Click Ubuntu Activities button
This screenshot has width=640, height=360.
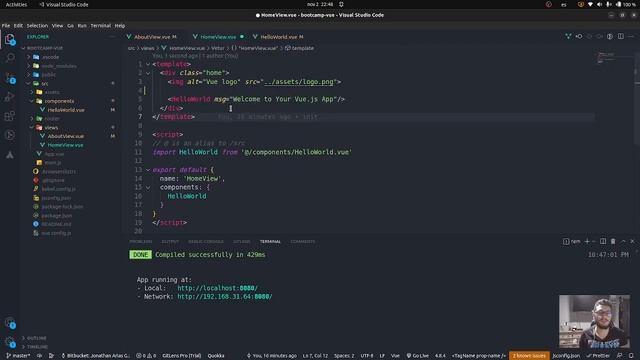16,4
